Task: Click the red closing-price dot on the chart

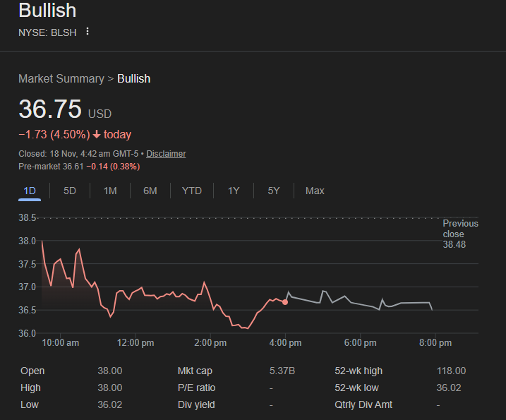Action: (285, 301)
